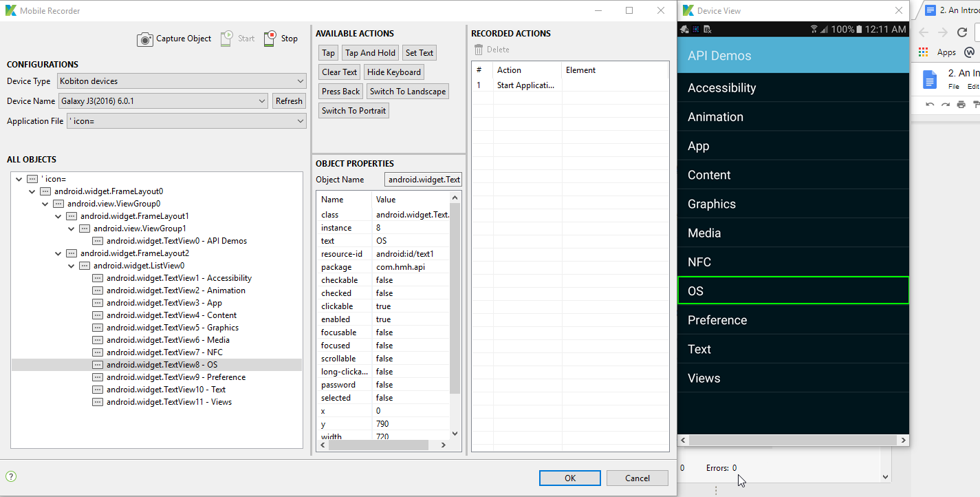Stop recording using the Stop icon

pyautogui.click(x=269, y=39)
